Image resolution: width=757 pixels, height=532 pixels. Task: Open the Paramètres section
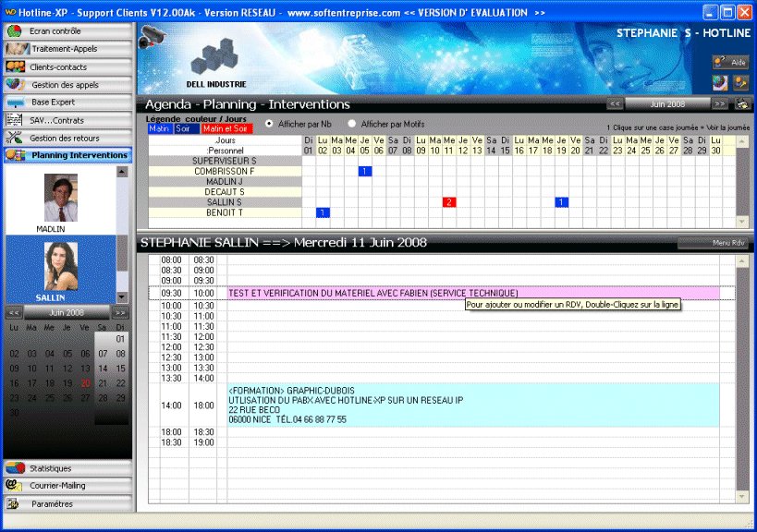(67, 504)
